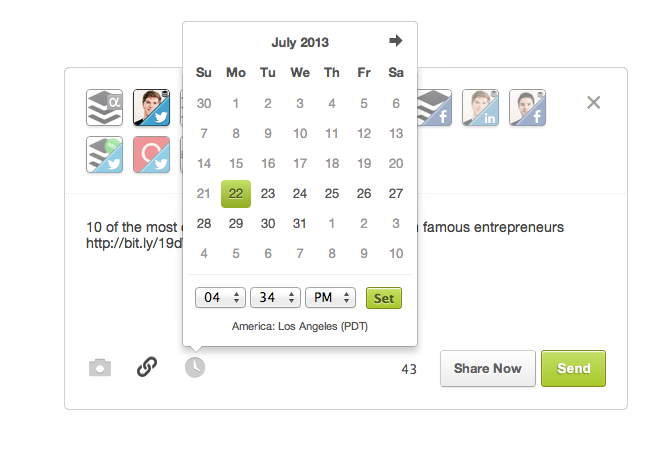Click the Share Now button

(488, 368)
